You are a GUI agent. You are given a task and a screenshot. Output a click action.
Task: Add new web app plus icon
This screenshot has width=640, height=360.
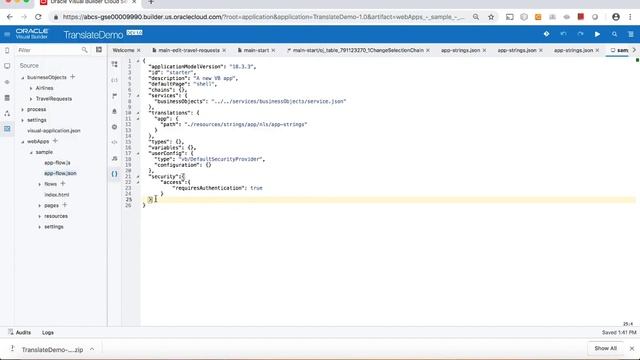coord(55,141)
